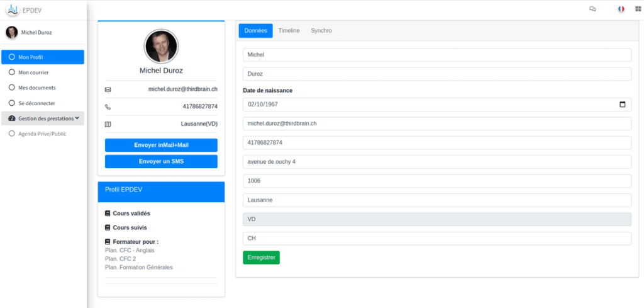The height and width of the screenshot is (308, 644).
Task: Click the Plan. Formation Générales entry
Action: coord(139,267)
